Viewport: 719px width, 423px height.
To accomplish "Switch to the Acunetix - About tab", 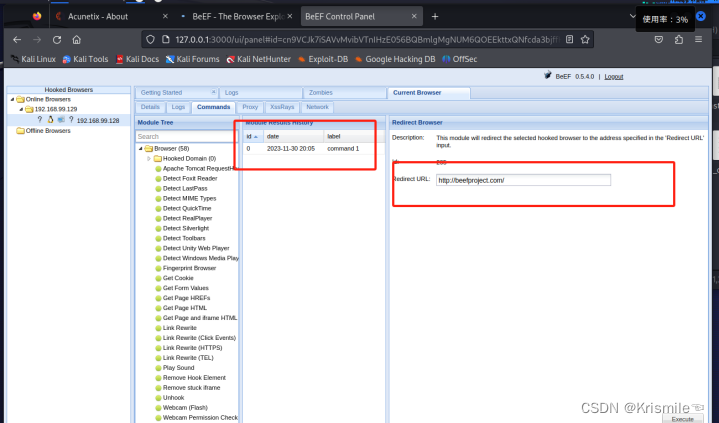I will [x=98, y=17].
